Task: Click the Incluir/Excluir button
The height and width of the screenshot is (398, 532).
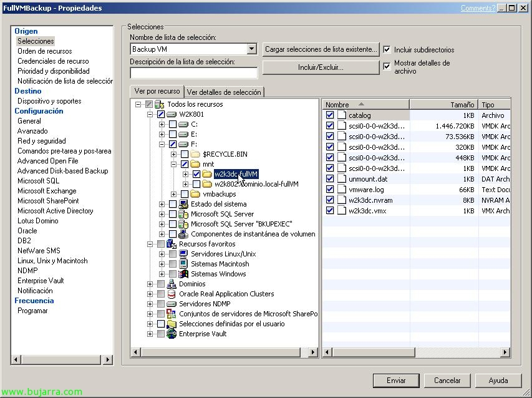Action: (321, 67)
